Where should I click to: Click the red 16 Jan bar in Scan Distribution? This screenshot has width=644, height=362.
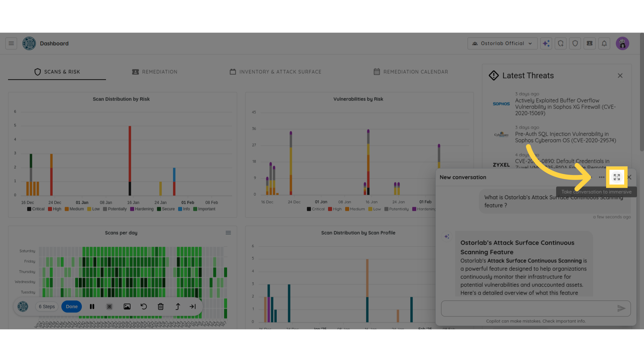[x=130, y=154]
